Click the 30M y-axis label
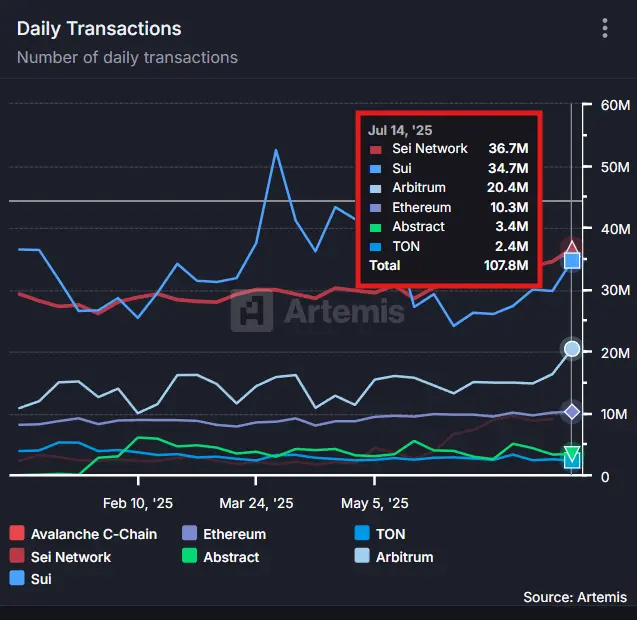This screenshot has width=637, height=620. pyautogui.click(x=615, y=290)
